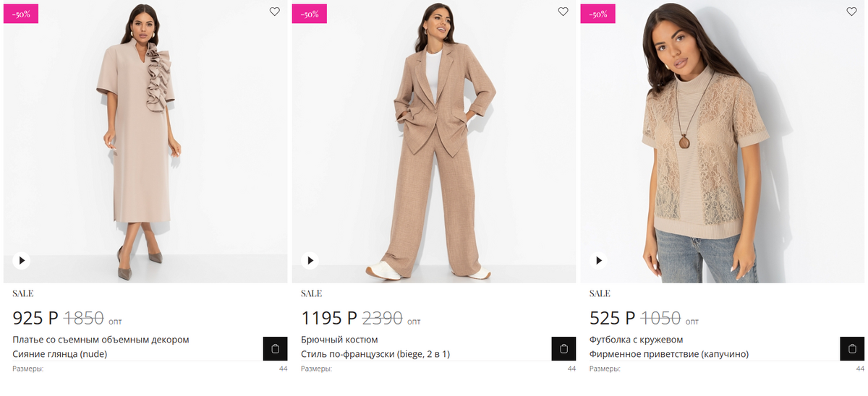Add the 925 ₽ dress to cart
This screenshot has height=396, width=868.
tap(275, 348)
